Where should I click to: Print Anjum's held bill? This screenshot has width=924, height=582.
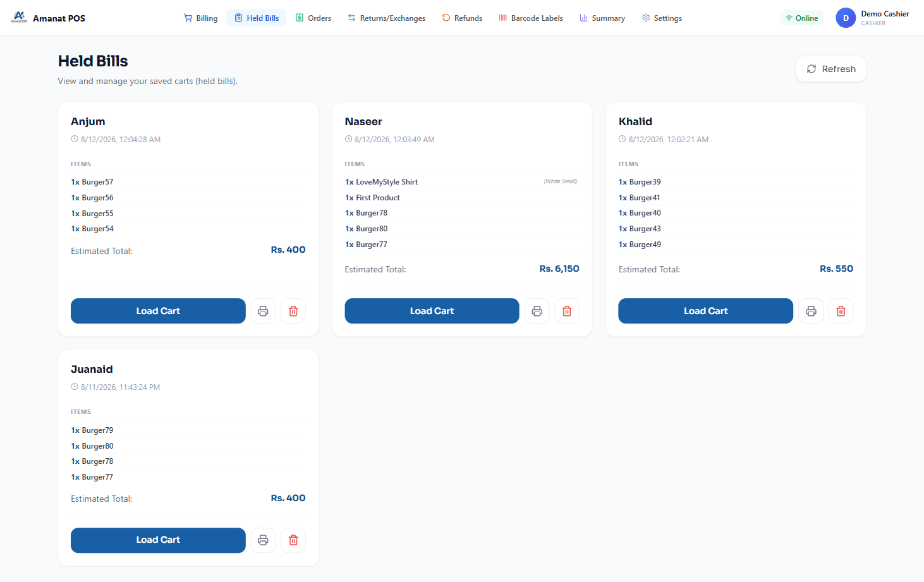click(263, 311)
